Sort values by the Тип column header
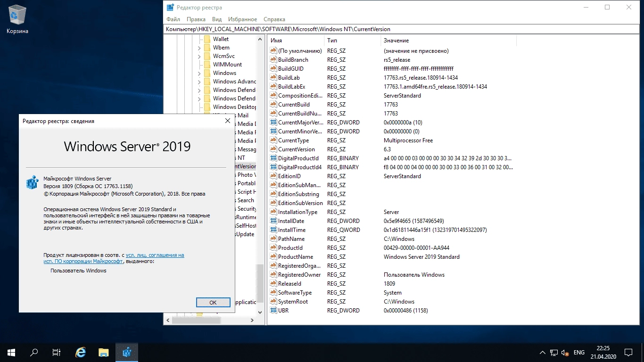The width and height of the screenshot is (644, 362). point(352,41)
